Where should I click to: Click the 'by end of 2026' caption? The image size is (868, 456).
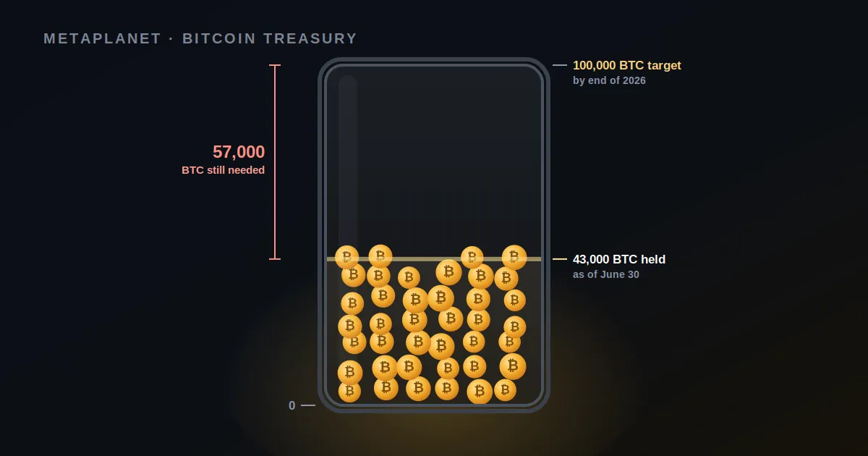609,80
